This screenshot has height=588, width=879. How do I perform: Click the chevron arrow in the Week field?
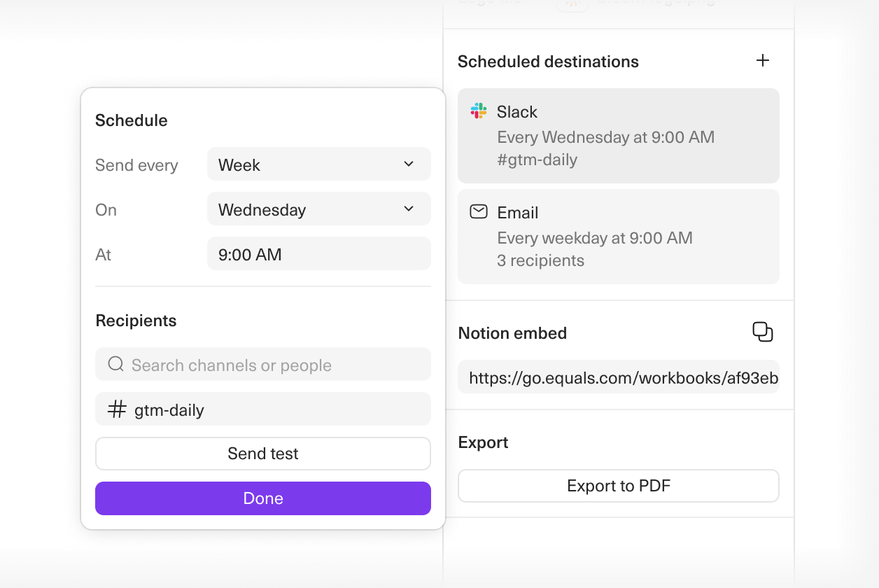409,164
